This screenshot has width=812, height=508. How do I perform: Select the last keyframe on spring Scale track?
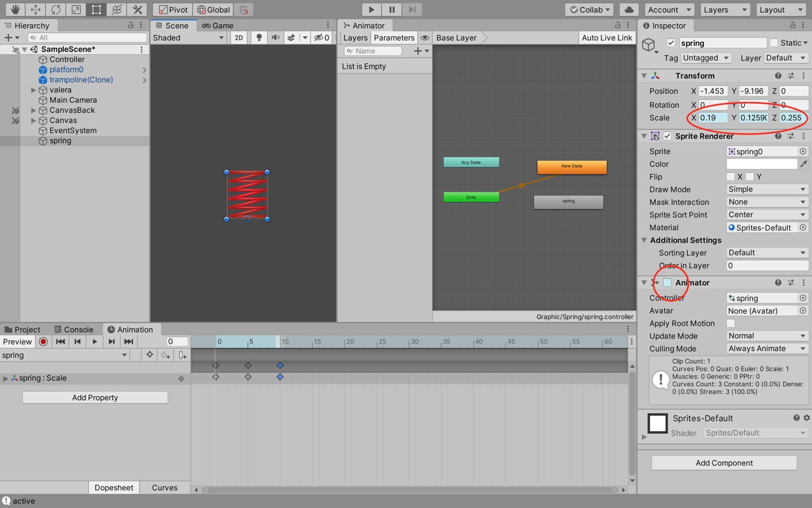click(x=280, y=377)
